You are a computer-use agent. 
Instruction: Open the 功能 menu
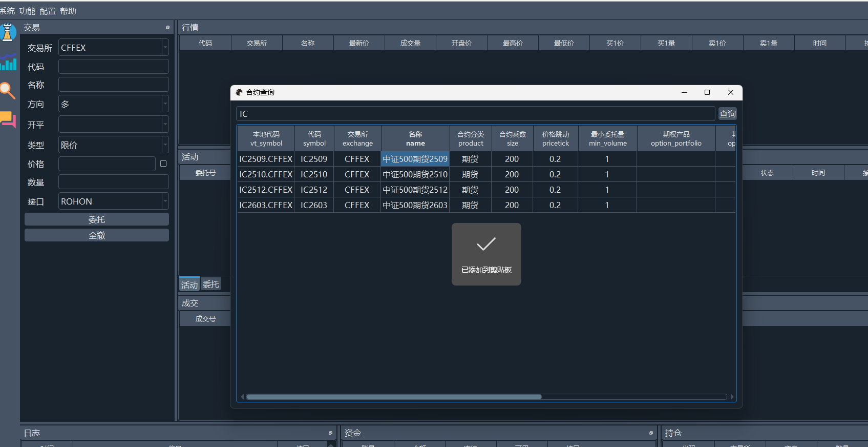click(27, 11)
